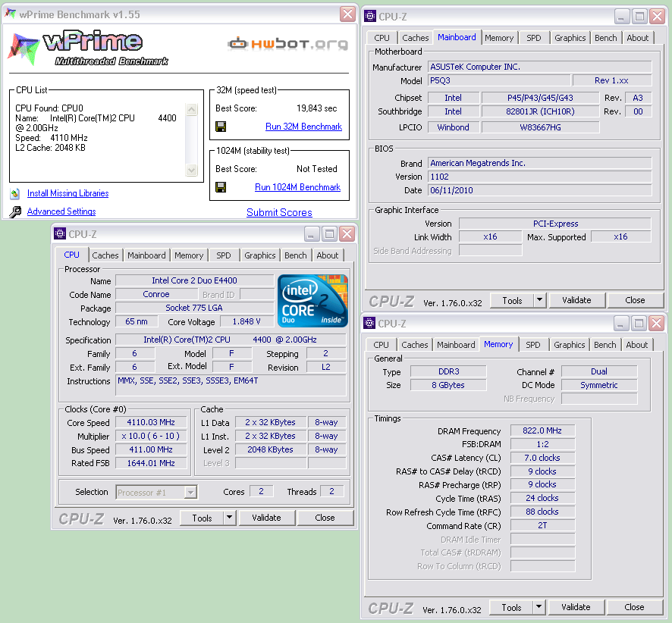This screenshot has width=672, height=623.
Task: Click Close button in the CPU-Z CPU window
Action: point(325,517)
